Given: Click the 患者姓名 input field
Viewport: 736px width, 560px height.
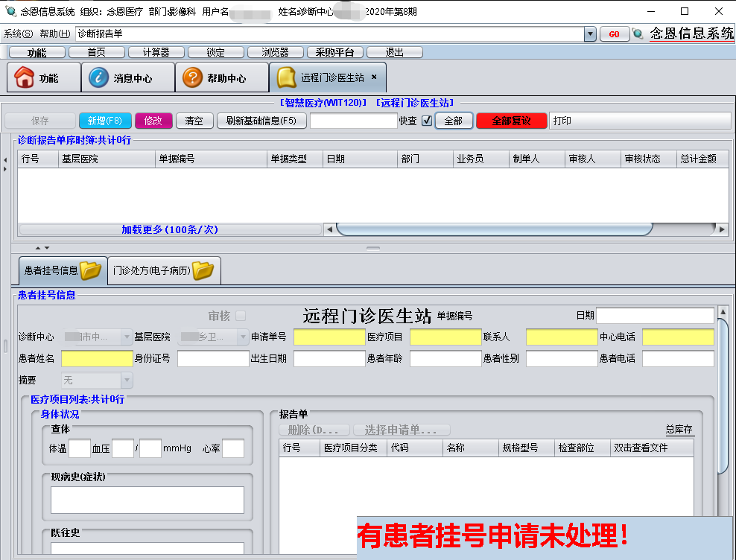Looking at the screenshot, I should tap(97, 359).
